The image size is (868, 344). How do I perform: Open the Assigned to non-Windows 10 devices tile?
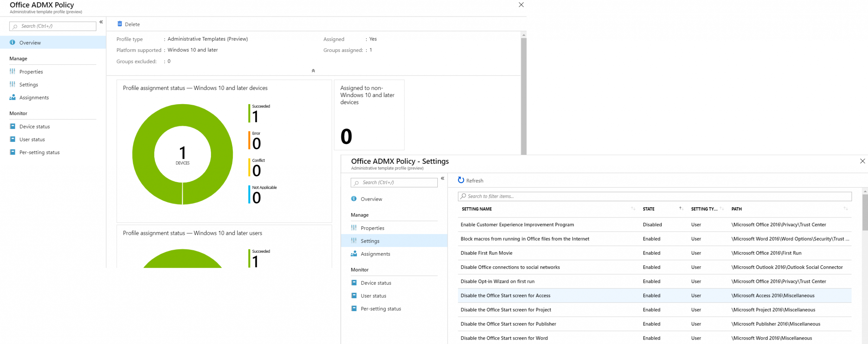point(369,115)
